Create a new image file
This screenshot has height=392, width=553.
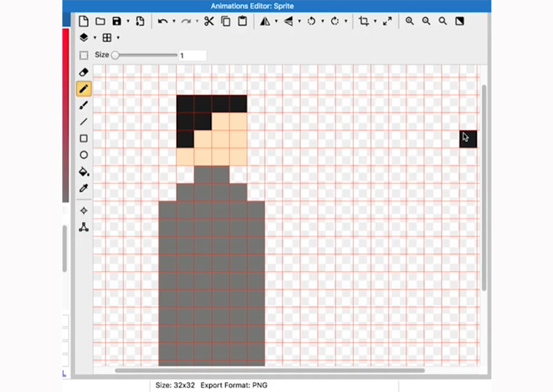coord(83,21)
